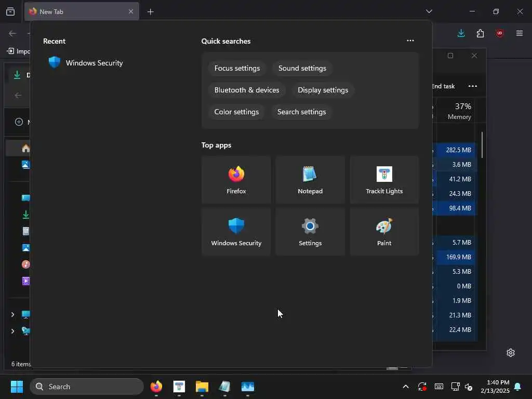Open Display settings quick search
The width and height of the screenshot is (532, 399).
tap(323, 90)
